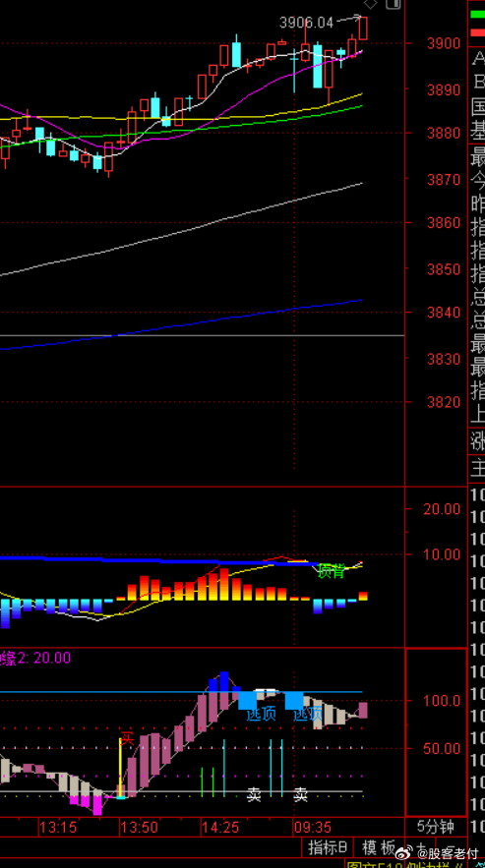Click the 3860 price axis label
The width and height of the screenshot is (485, 868).
(444, 222)
